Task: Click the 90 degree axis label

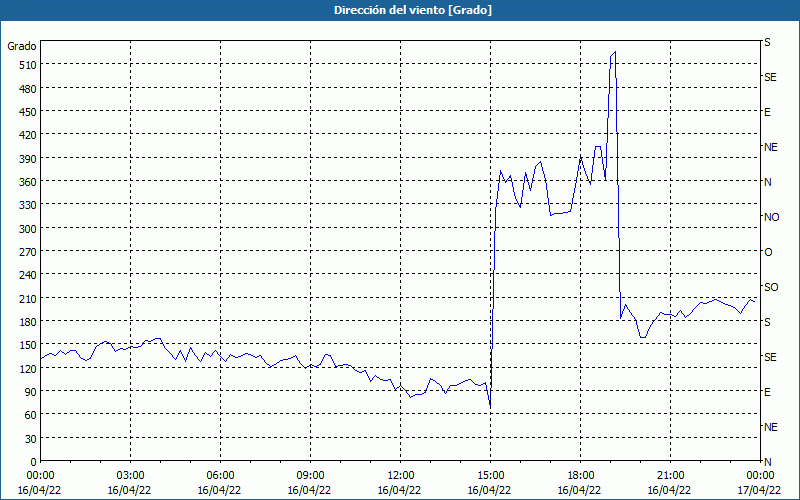Action: [x=29, y=392]
